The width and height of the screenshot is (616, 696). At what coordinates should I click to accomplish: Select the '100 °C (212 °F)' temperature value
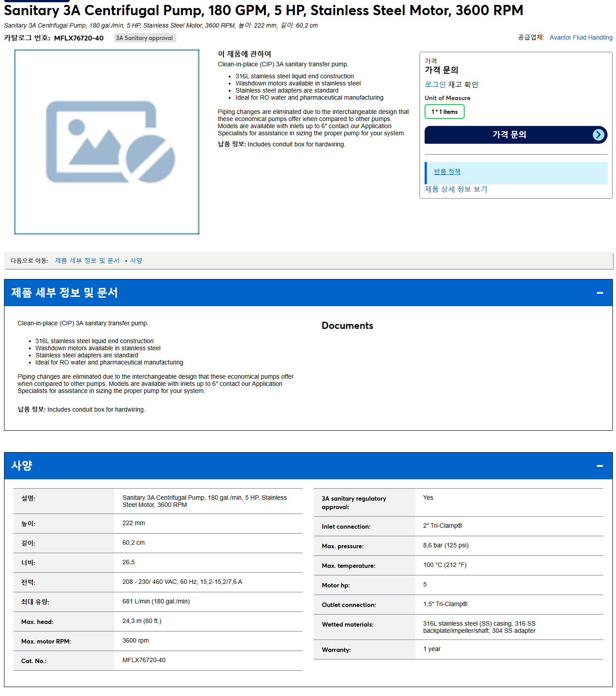pyautogui.click(x=445, y=565)
